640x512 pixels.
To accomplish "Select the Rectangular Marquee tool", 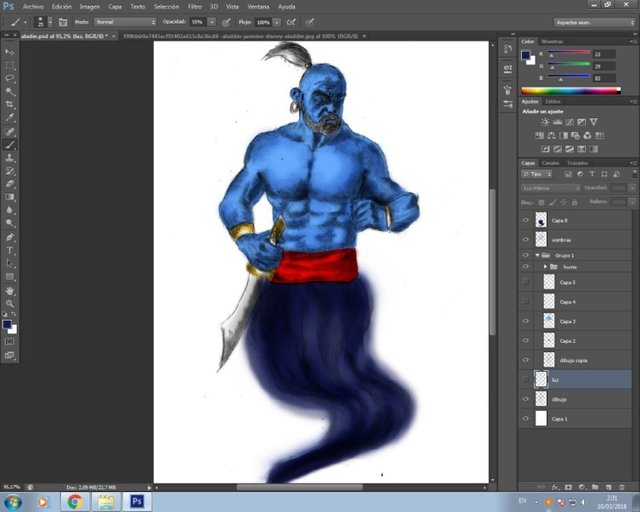I will coord(9,65).
